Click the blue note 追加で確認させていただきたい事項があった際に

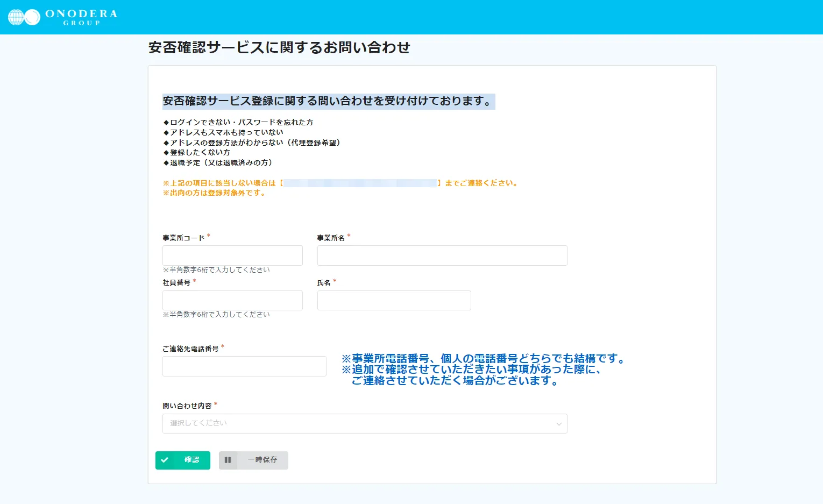(x=471, y=370)
